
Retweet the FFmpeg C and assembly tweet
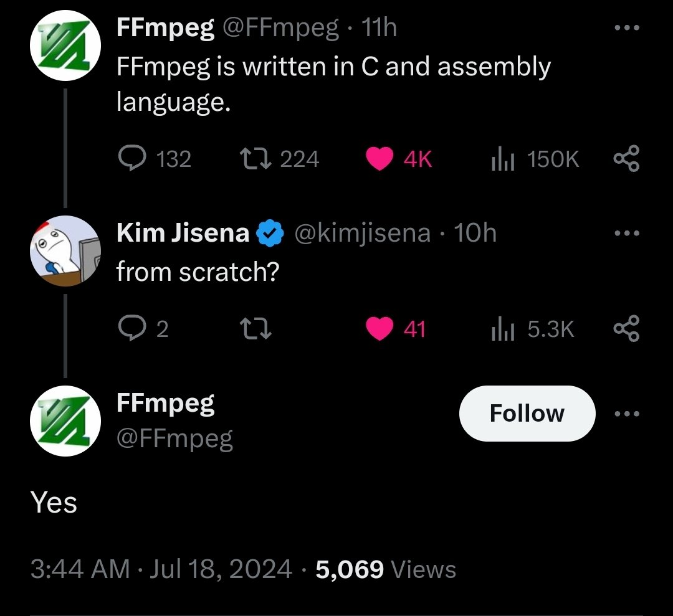(x=279, y=159)
